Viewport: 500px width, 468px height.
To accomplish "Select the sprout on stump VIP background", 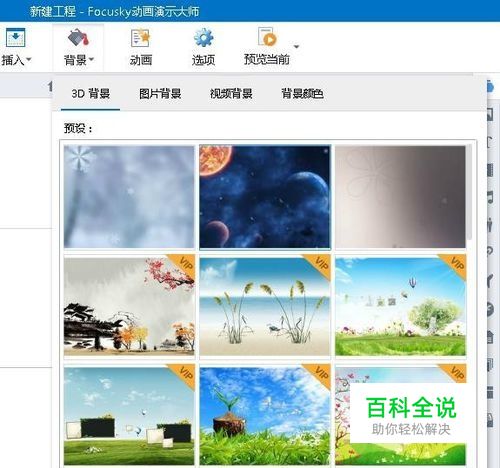I will tap(265, 415).
